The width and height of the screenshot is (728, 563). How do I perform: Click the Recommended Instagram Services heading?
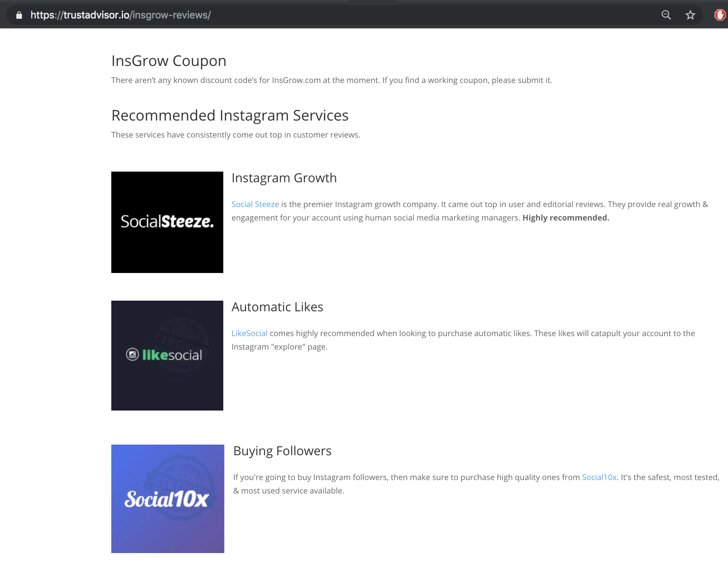coord(230,116)
